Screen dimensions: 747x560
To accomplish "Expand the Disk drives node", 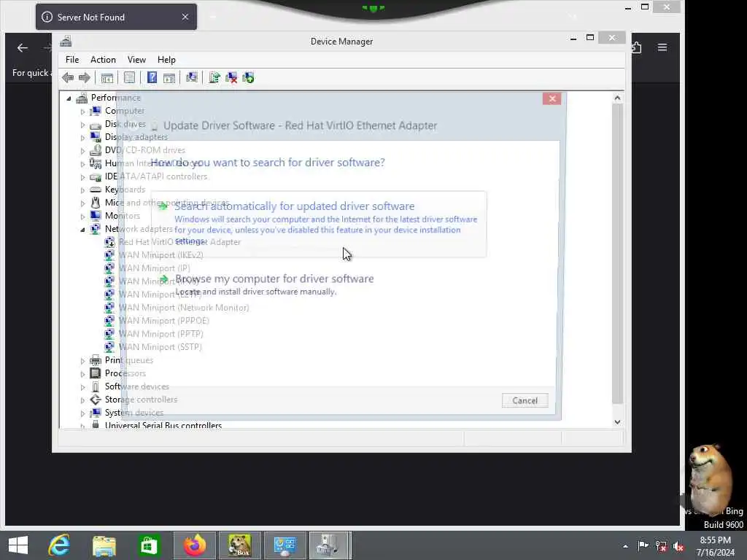I will click(83, 125).
